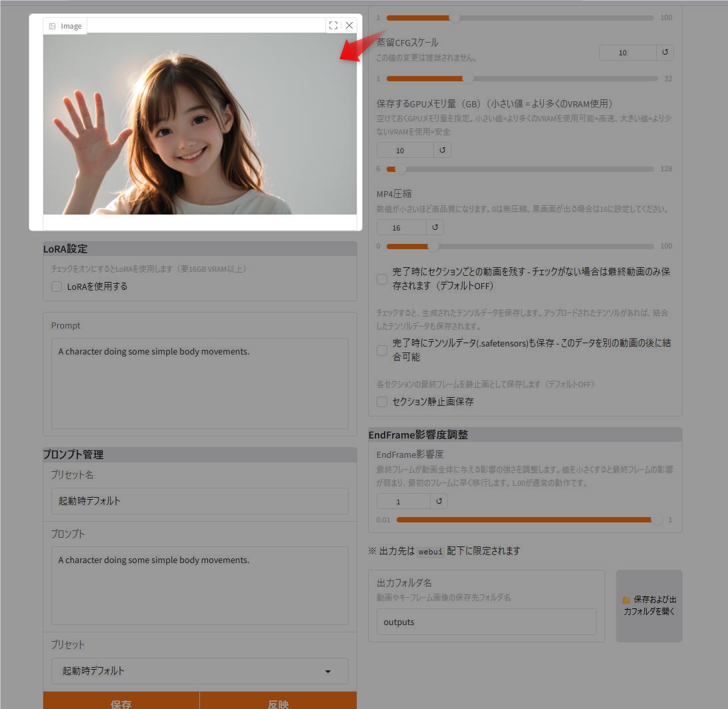Enable the LoRAを使用する checkbox
The image size is (728, 709).
tap(57, 287)
